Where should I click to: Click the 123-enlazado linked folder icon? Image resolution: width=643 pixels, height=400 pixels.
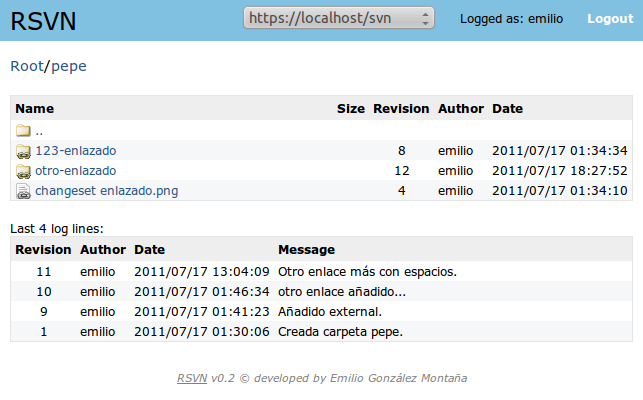click(23, 151)
